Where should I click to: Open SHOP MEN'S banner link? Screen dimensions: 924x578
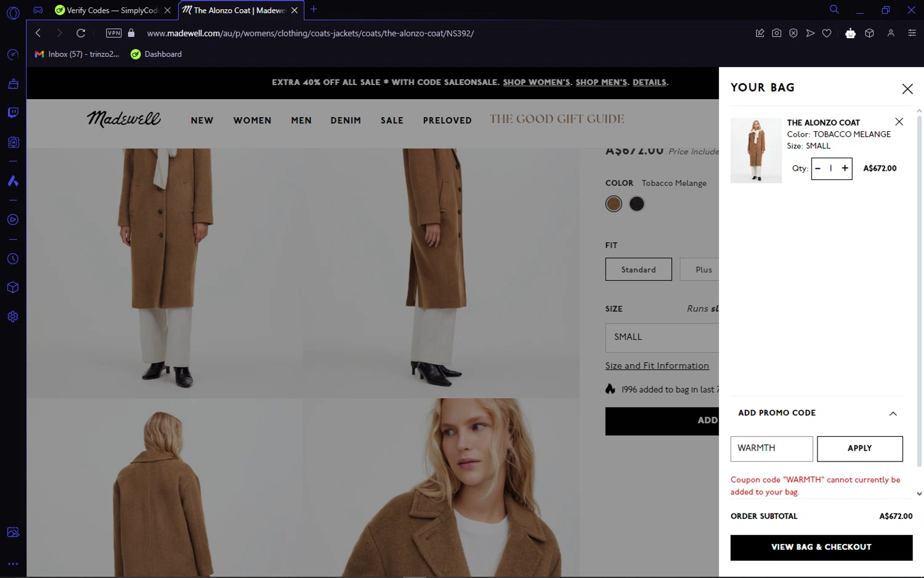click(x=602, y=83)
